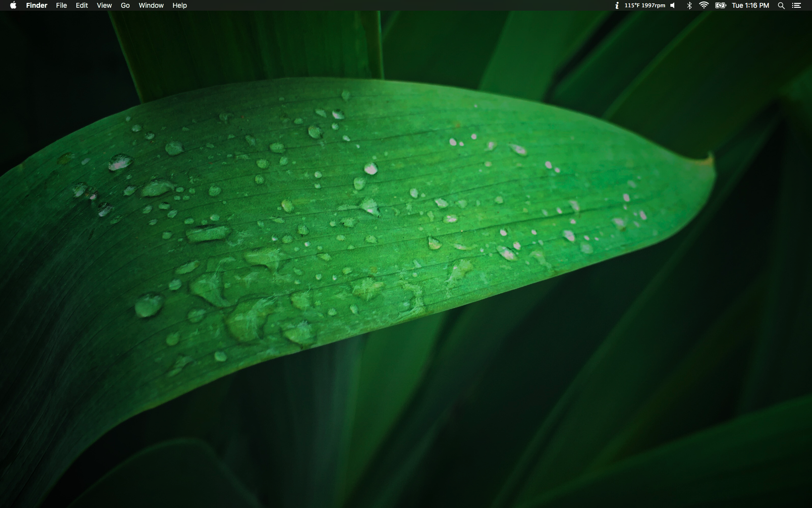Open the View menu
The height and width of the screenshot is (508, 812).
(x=104, y=5)
